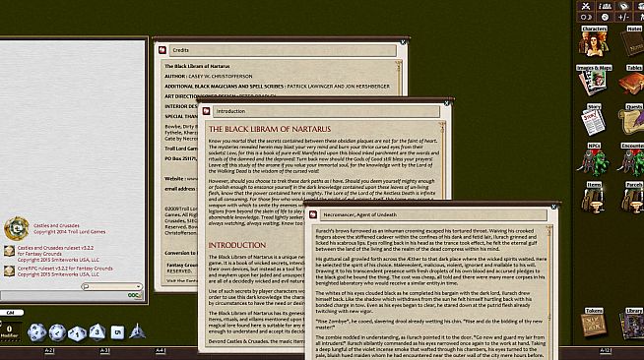
Task: Pick the d10 die
Action: click(x=77, y=333)
